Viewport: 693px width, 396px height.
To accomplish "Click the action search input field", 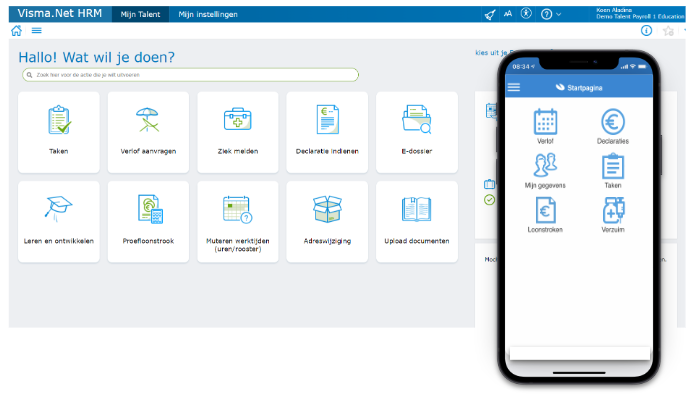I will (190, 75).
